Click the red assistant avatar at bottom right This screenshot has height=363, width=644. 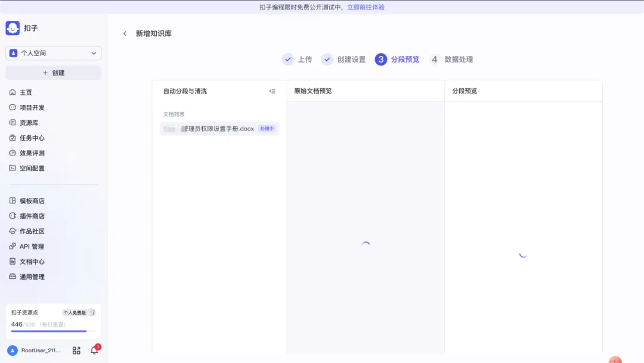coord(615,359)
